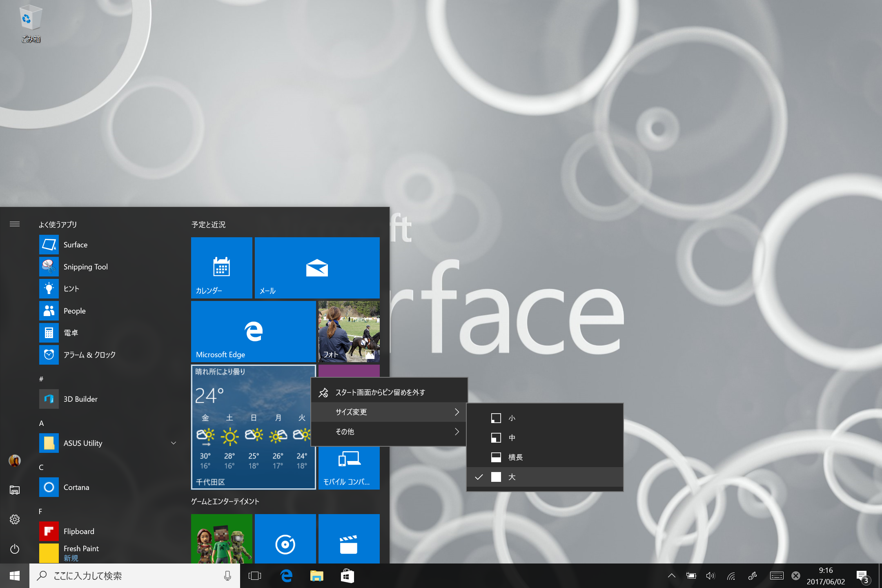
Task: Select the medium (中) tile size
Action: 512,438
